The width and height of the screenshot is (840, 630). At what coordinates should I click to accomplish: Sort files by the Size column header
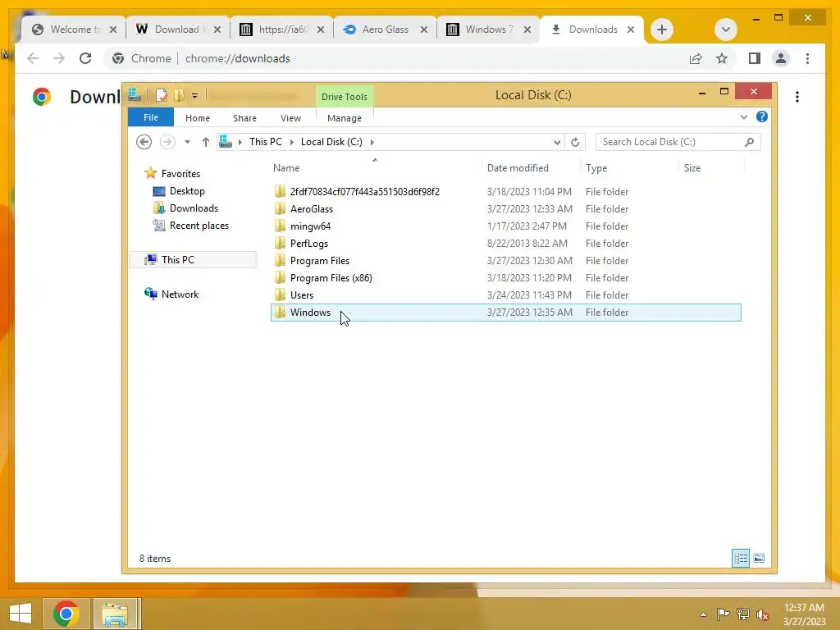pyautogui.click(x=692, y=167)
